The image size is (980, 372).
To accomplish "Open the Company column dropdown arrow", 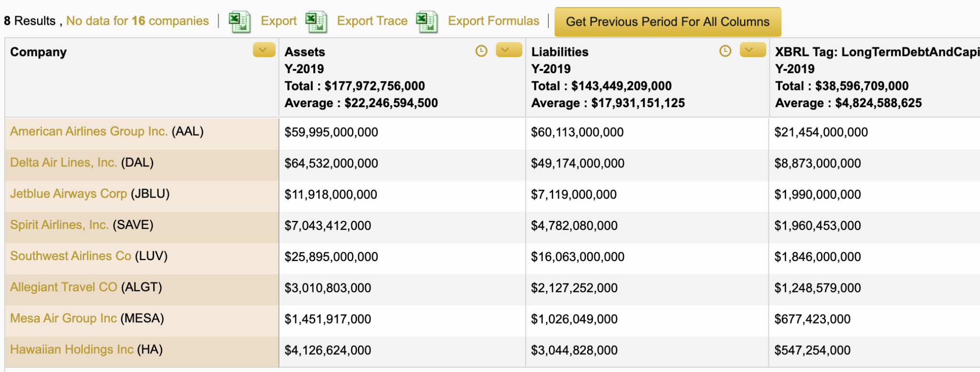I will [x=264, y=50].
